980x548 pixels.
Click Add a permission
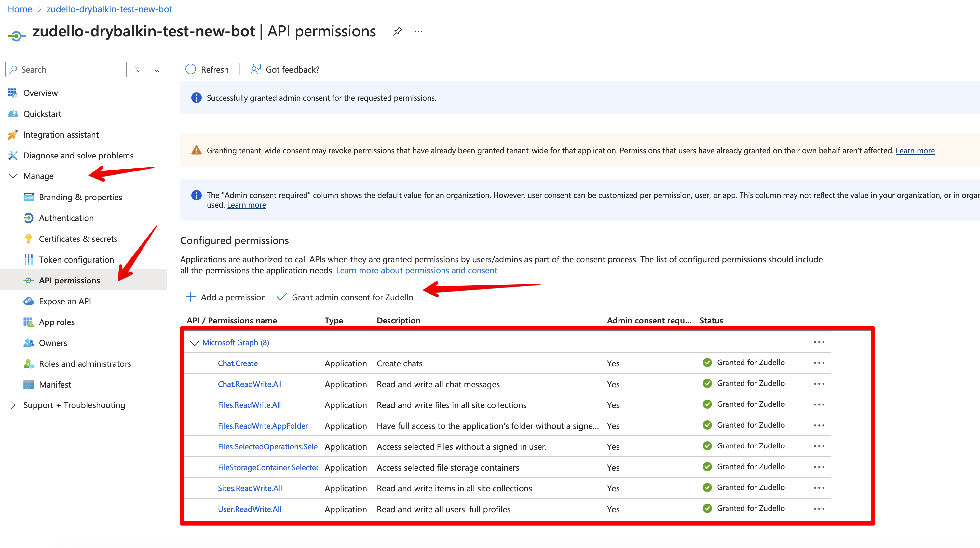[225, 297]
